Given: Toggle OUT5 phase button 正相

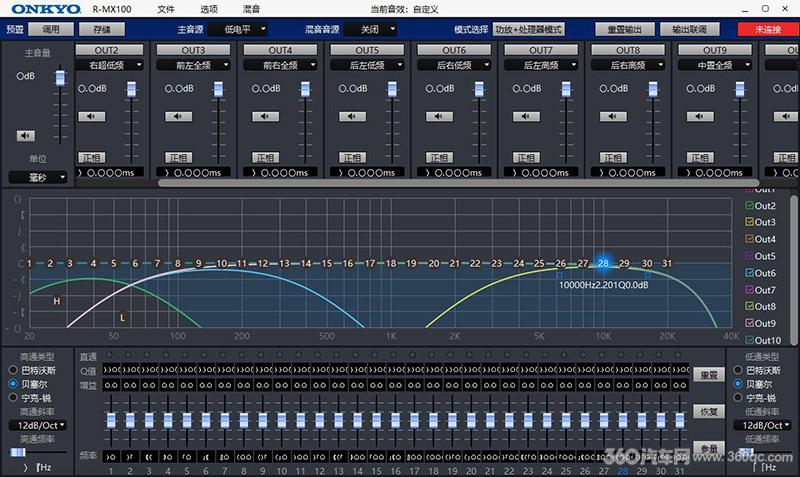Looking at the screenshot, I should tap(353, 158).
